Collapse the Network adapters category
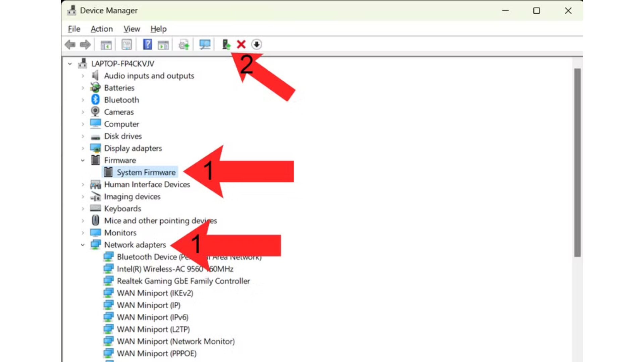The image size is (644, 362). [x=83, y=245]
